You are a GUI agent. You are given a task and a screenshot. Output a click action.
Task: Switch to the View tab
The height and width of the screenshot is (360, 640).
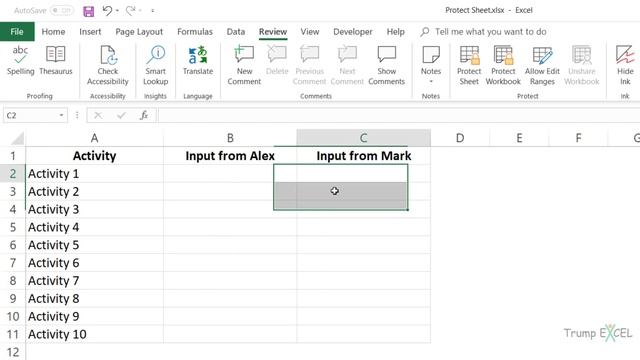pos(310,31)
